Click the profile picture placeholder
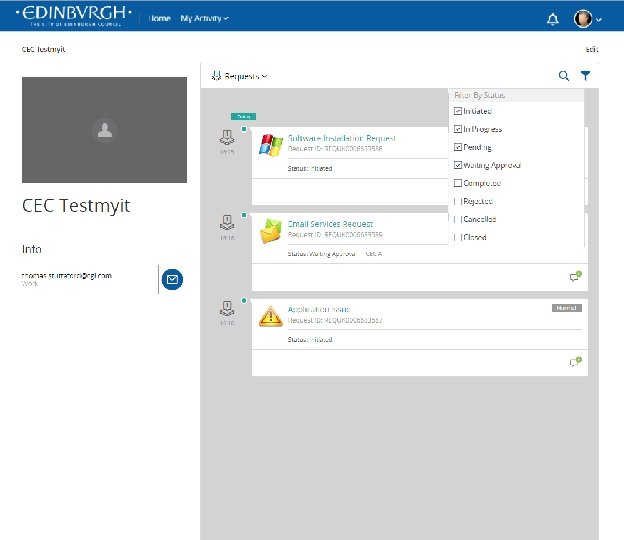This screenshot has width=624, height=540. click(104, 130)
